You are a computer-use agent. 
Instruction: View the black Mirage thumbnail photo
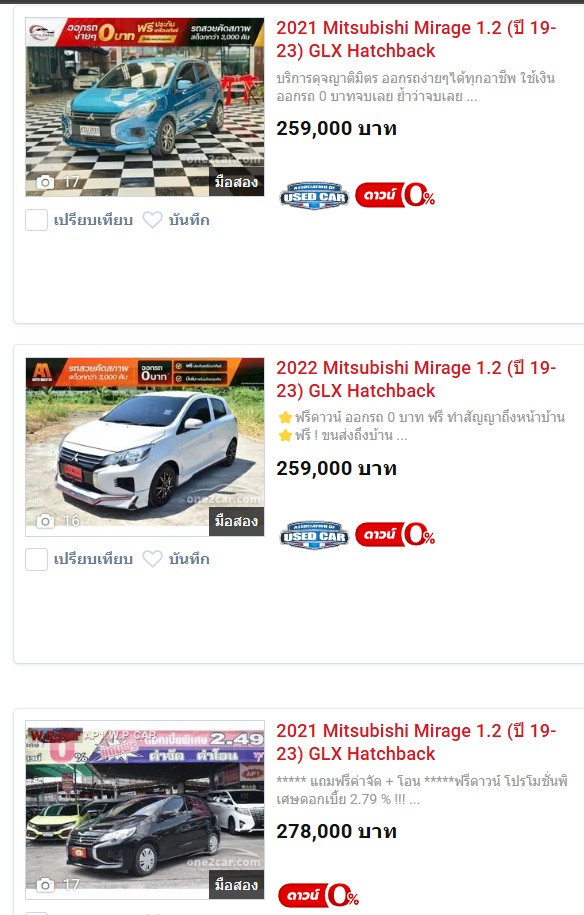pyautogui.click(x=145, y=810)
